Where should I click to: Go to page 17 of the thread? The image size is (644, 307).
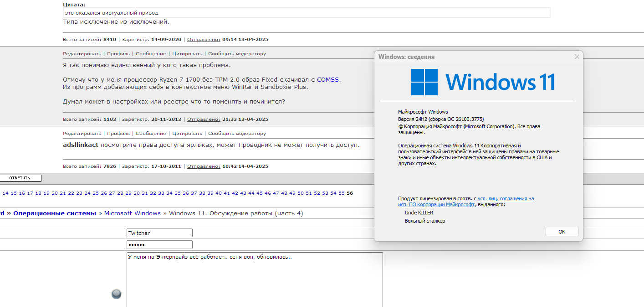(x=30, y=193)
